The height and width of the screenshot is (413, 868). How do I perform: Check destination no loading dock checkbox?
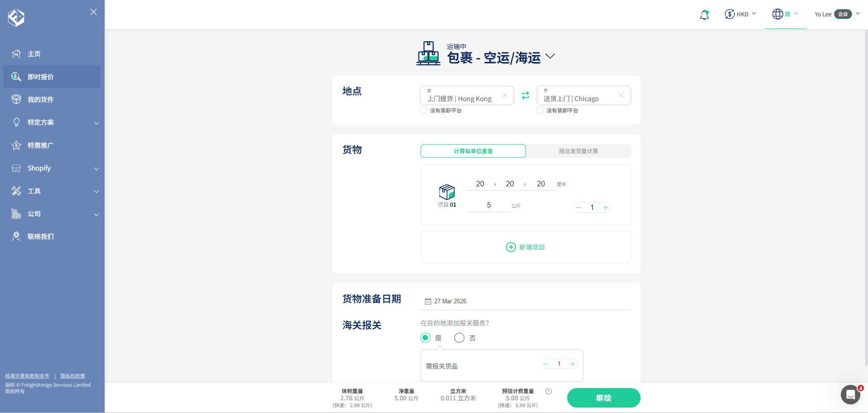click(540, 110)
